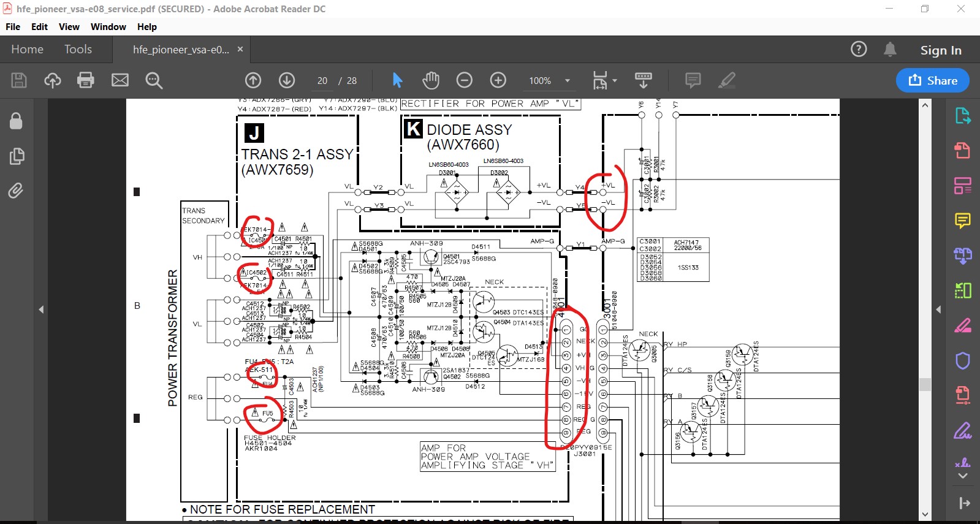Open the page thumbnails panel
Viewport: 980px width, 524px height.
pyautogui.click(x=17, y=156)
